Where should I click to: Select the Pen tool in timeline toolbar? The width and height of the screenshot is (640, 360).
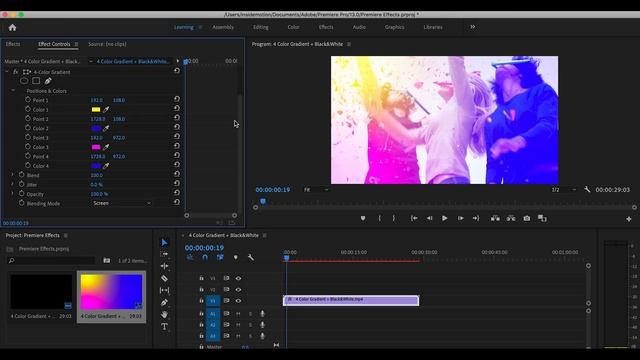[164, 302]
